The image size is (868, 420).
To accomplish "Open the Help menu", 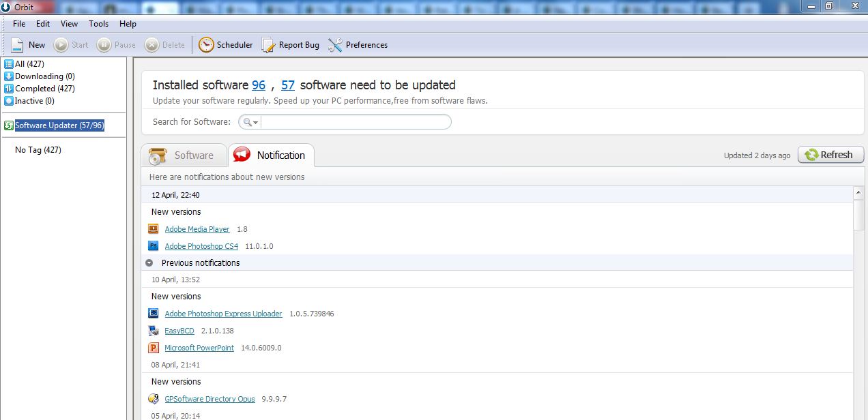I will pyautogui.click(x=128, y=23).
